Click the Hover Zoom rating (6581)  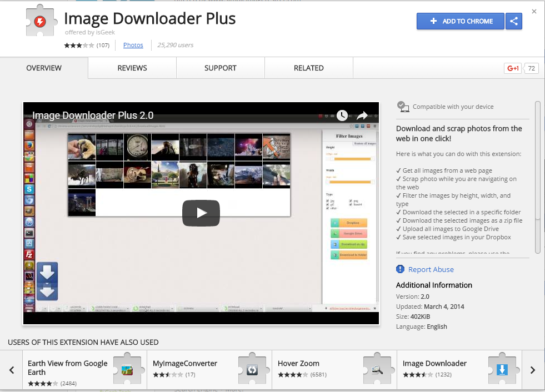coord(302,375)
